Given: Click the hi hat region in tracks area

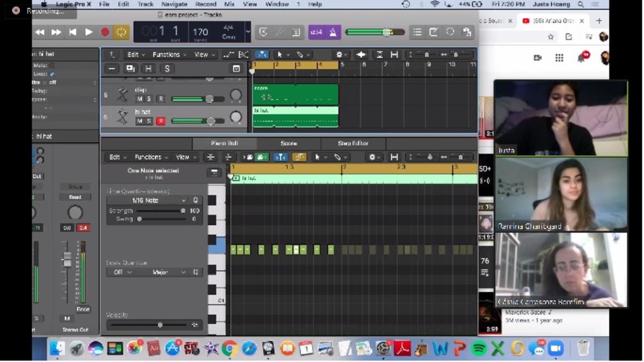Looking at the screenshot, I should 296,117.
